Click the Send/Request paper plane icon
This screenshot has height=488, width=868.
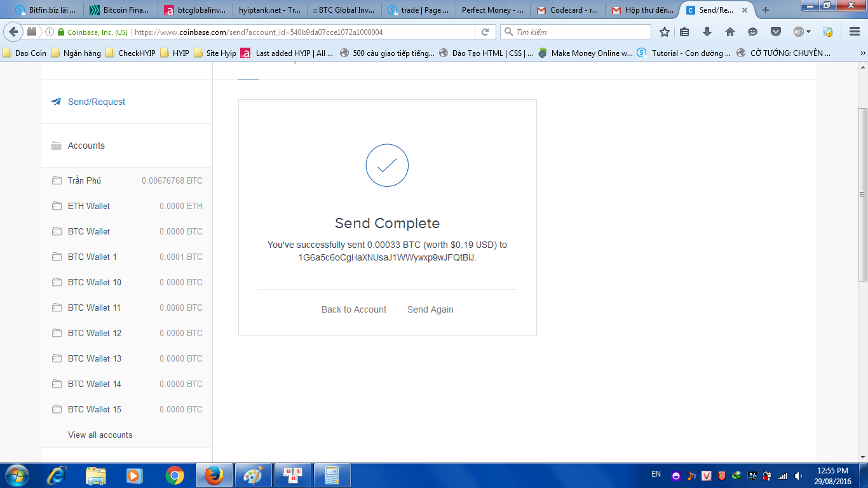click(56, 102)
